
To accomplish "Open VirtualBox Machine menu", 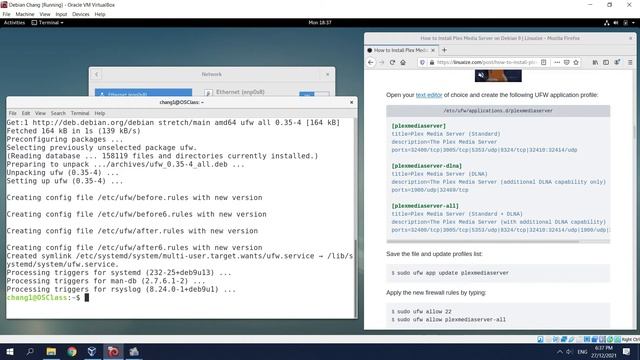I will click(25, 14).
